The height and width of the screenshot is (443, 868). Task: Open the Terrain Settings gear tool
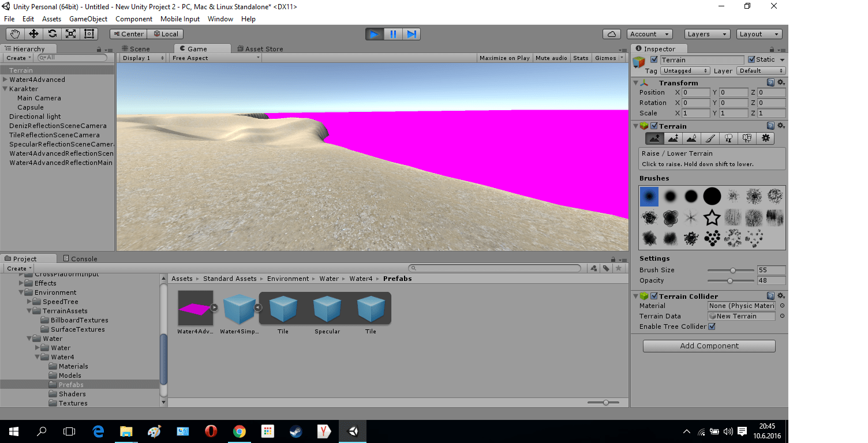[765, 138]
